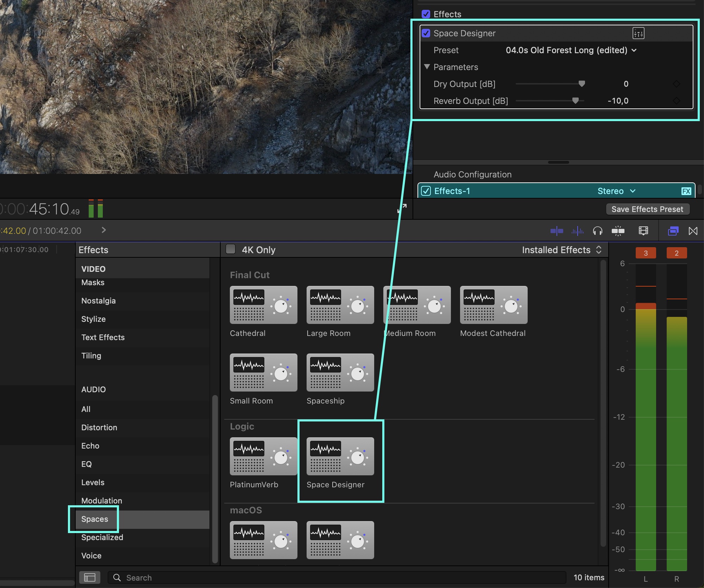
Task: Click the Reverb Output slider handle
Action: click(x=575, y=101)
